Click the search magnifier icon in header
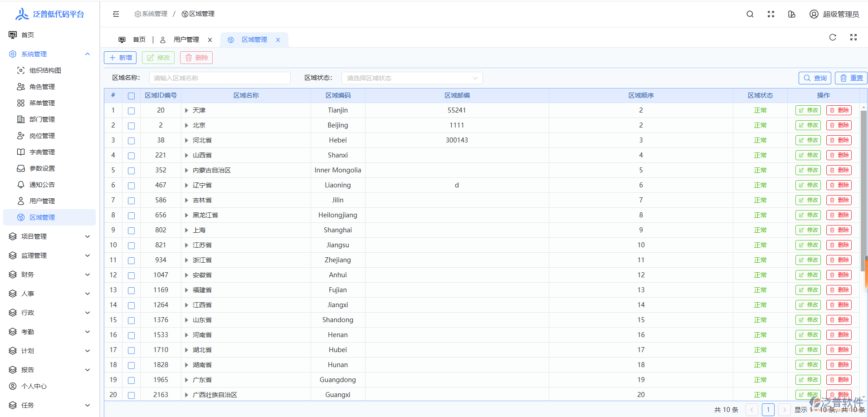 pos(750,14)
